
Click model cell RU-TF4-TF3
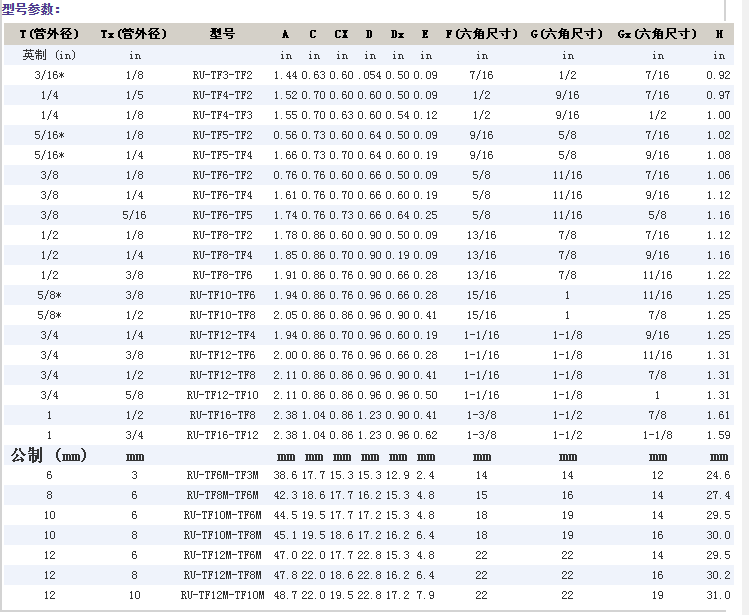point(222,115)
